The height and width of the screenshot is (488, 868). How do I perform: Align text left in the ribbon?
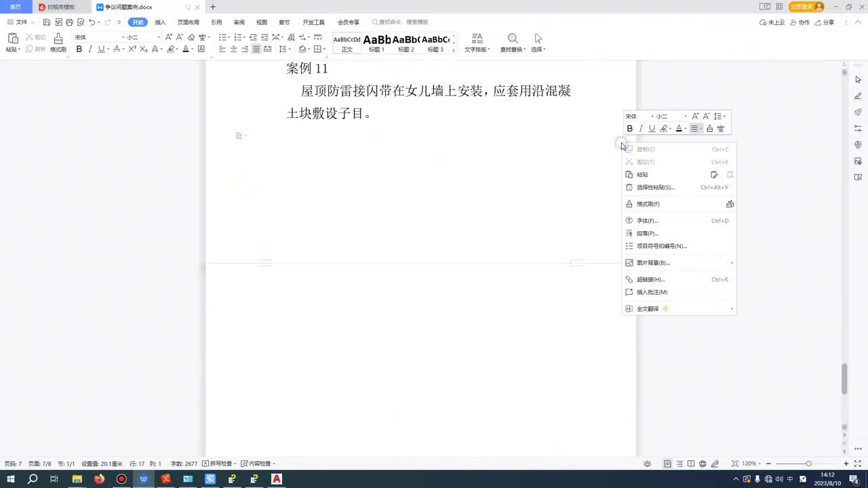point(222,49)
